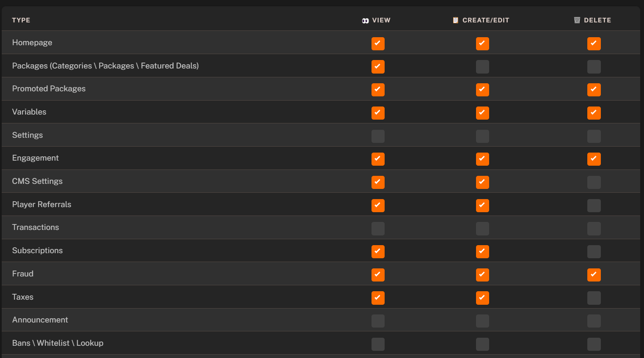Click the DELETE column header text
The width and height of the screenshot is (644, 358).
point(597,20)
